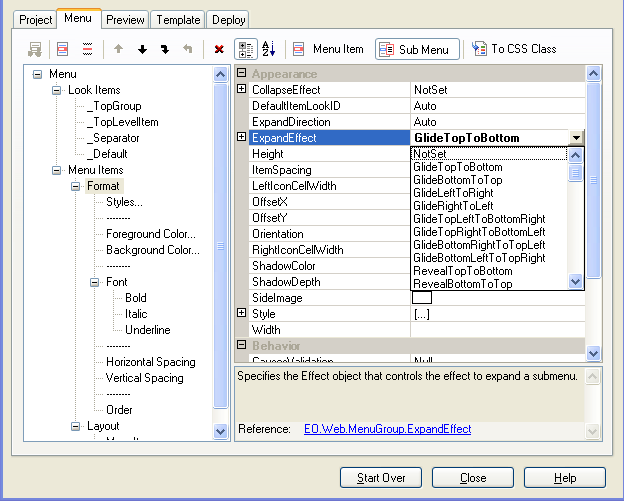Image resolution: width=624 pixels, height=501 pixels.
Task: Select Styles... in the tree
Action: tap(124, 202)
